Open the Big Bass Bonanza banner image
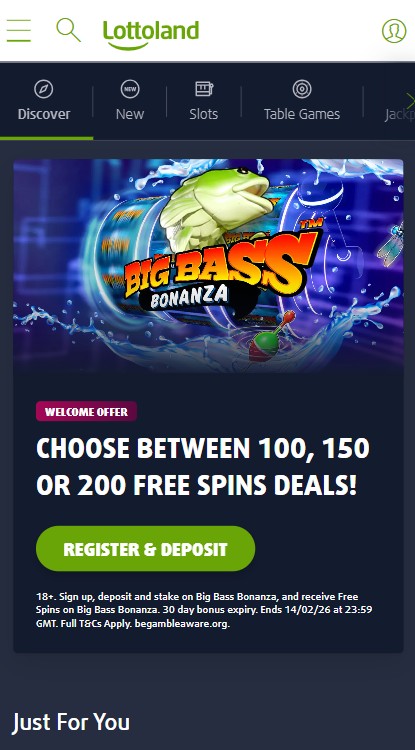The width and height of the screenshot is (415, 750). pos(208,266)
